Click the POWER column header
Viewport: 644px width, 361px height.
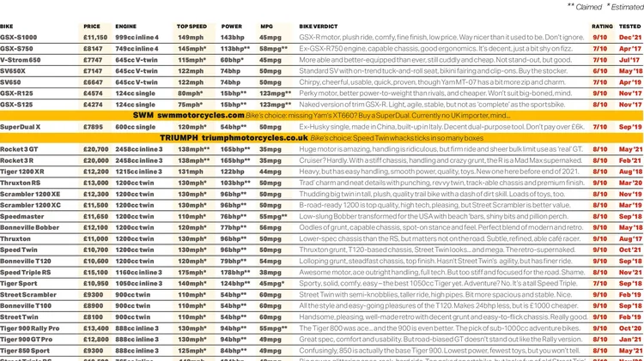coord(232,27)
